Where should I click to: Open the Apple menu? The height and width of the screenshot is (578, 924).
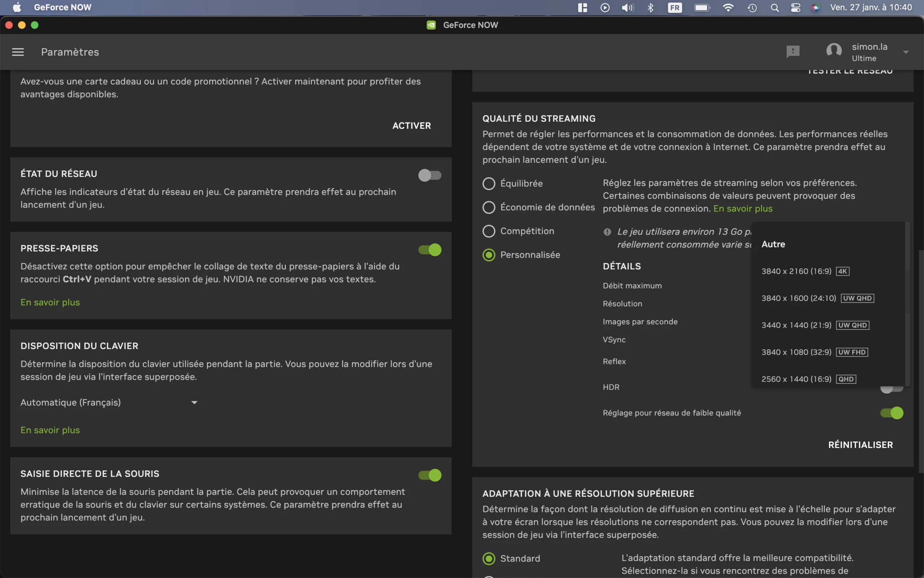[x=17, y=7]
